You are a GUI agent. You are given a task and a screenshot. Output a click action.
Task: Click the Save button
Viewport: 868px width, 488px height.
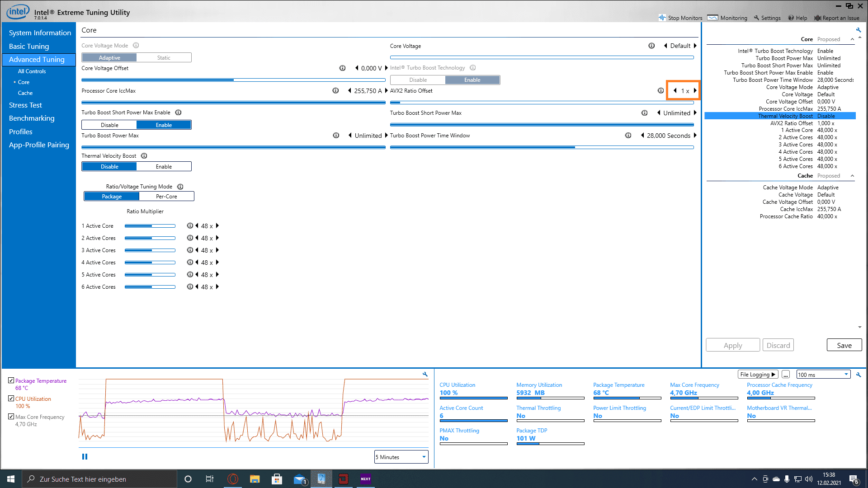click(844, 345)
